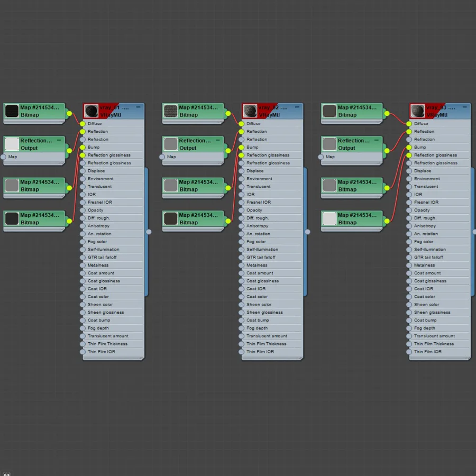476x476 pixels.
Task: Click the Reflection glossiness socket on vray_01
Action: pos(83,155)
